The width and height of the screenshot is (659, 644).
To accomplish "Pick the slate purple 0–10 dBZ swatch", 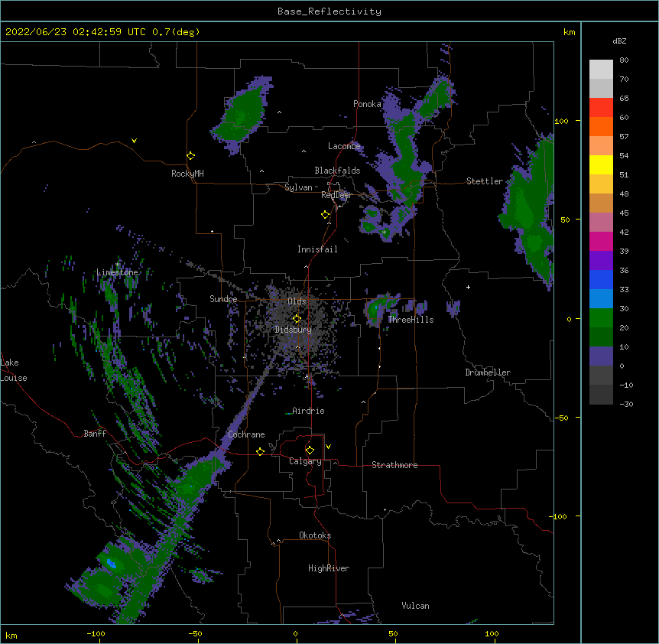I will tap(601, 356).
